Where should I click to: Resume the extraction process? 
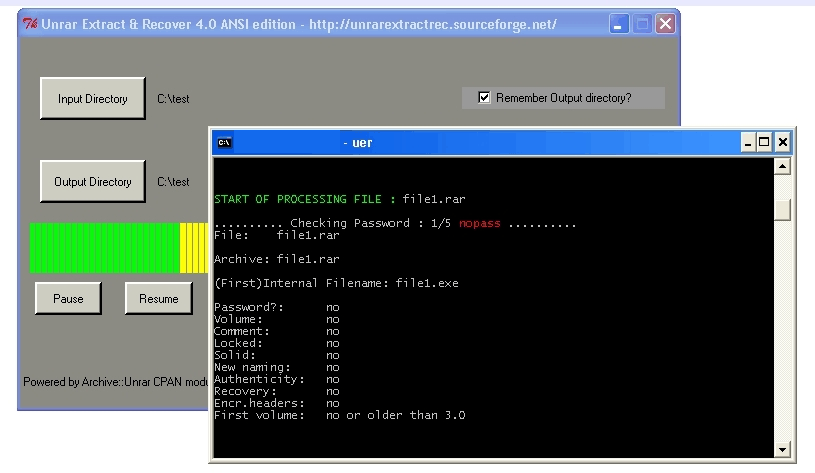(159, 298)
